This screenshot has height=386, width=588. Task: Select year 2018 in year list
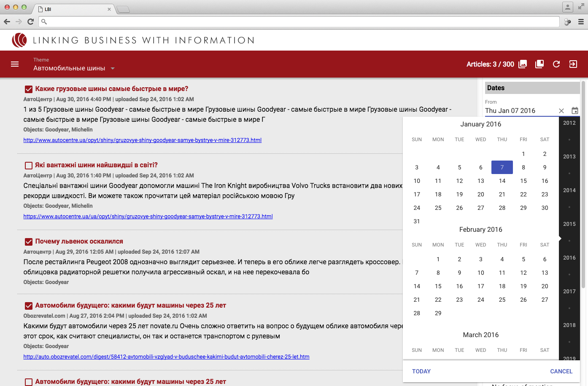pos(569,325)
